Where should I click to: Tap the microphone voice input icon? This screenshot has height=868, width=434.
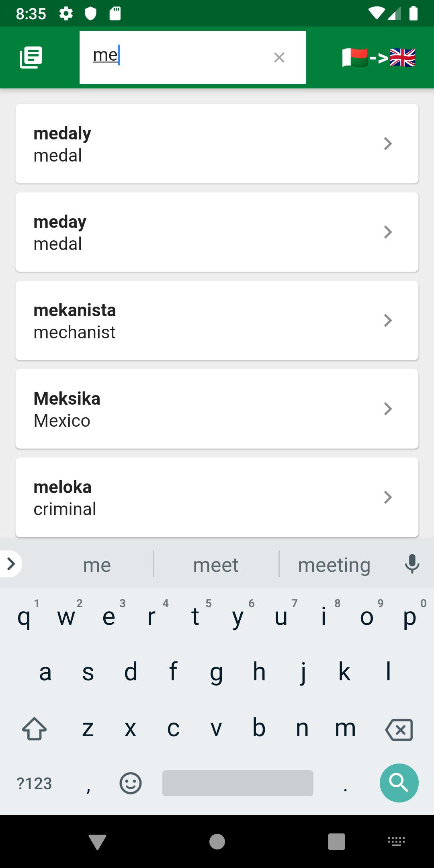[412, 564]
